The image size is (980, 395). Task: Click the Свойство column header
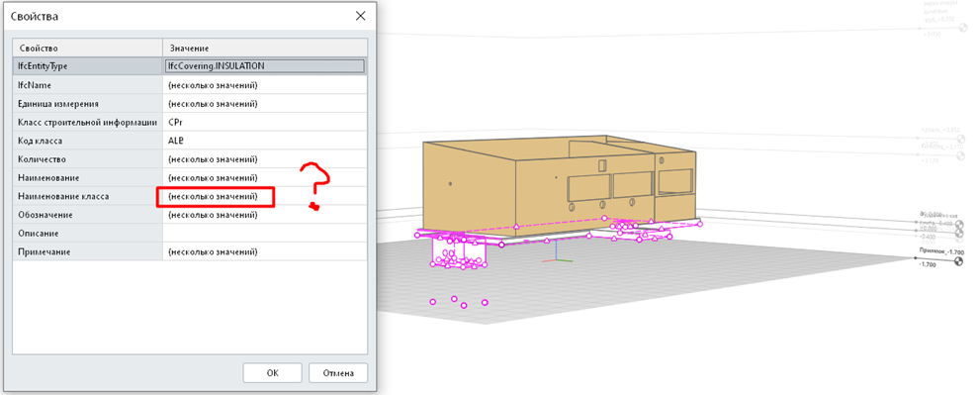[87, 48]
